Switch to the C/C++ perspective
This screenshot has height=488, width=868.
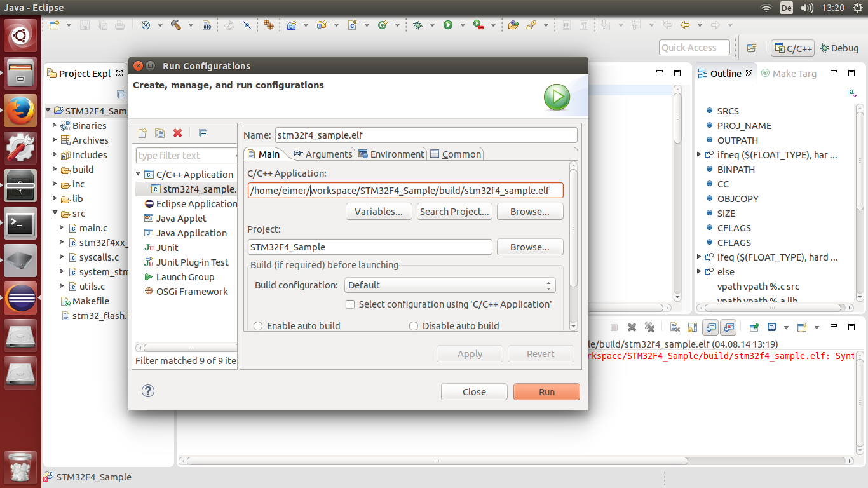792,48
